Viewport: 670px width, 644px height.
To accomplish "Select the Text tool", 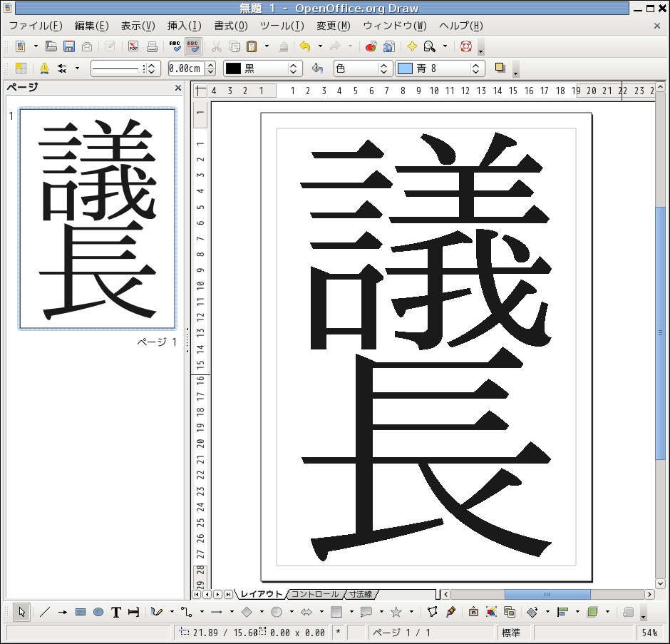I will click(116, 612).
